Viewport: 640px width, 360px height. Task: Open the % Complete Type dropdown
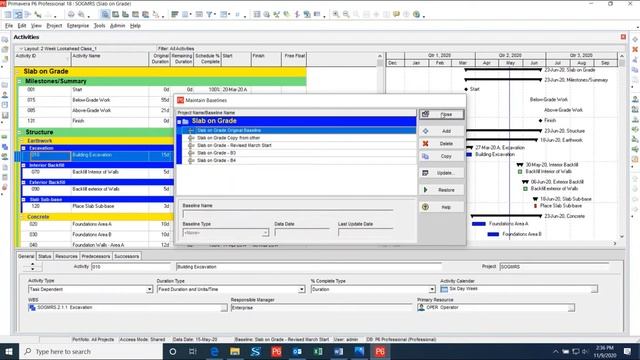(432, 289)
